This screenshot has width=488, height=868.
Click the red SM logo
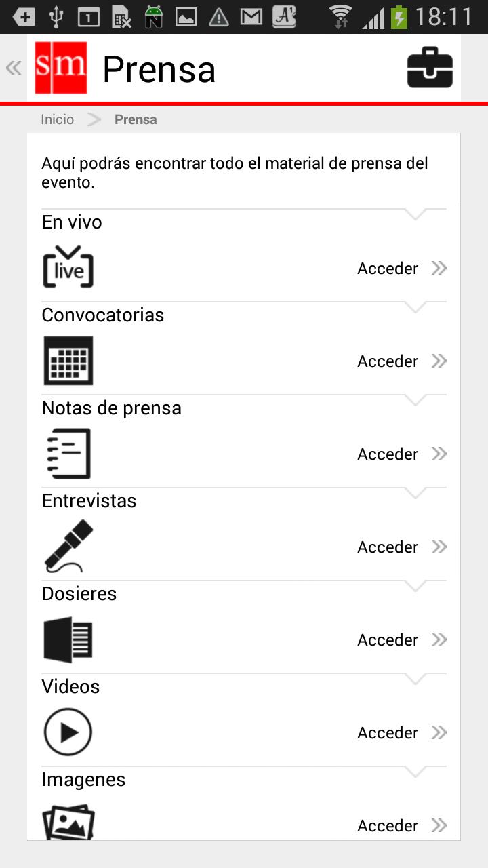point(61,68)
